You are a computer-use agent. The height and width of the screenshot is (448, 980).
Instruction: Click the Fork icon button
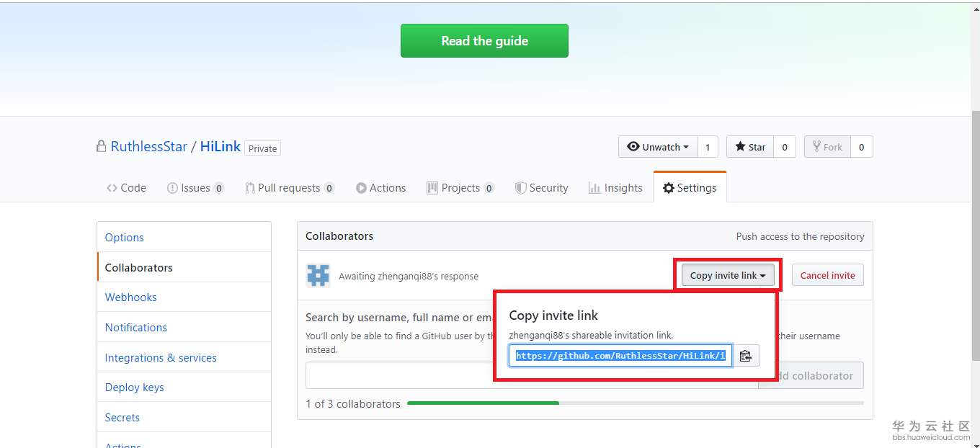coord(827,147)
